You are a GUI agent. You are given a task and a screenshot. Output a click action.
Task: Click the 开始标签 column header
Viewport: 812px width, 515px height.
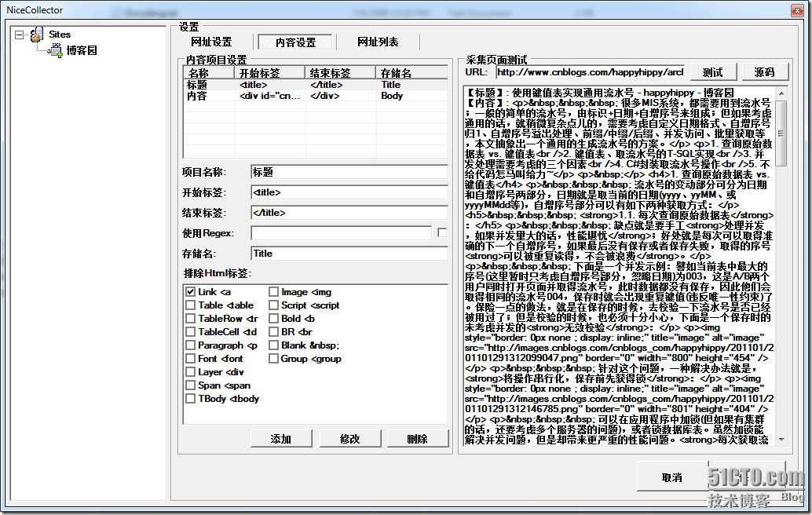pyautogui.click(x=270, y=72)
